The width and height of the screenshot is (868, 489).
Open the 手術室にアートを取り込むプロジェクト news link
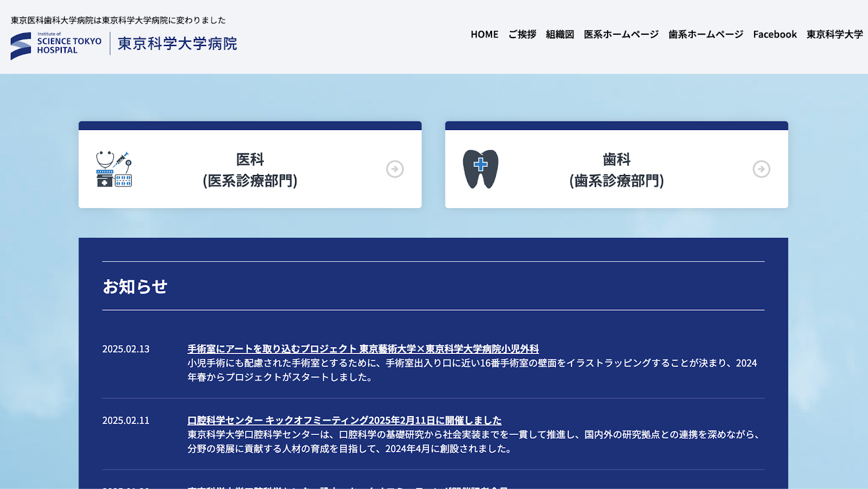click(x=363, y=349)
